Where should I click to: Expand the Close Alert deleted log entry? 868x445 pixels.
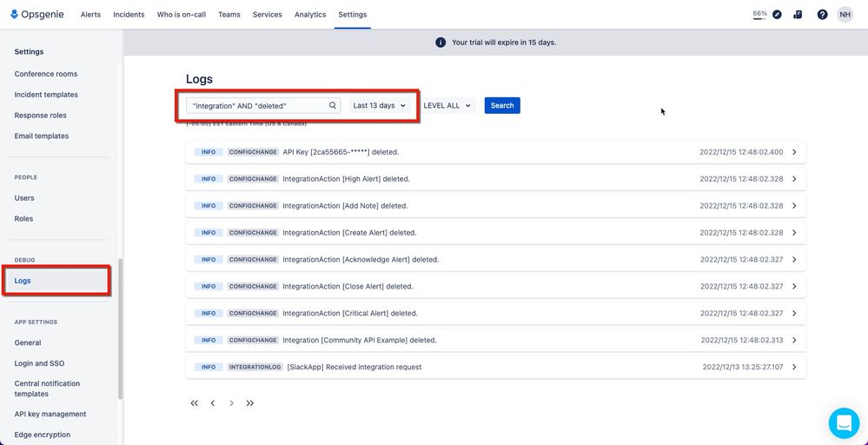[794, 286]
